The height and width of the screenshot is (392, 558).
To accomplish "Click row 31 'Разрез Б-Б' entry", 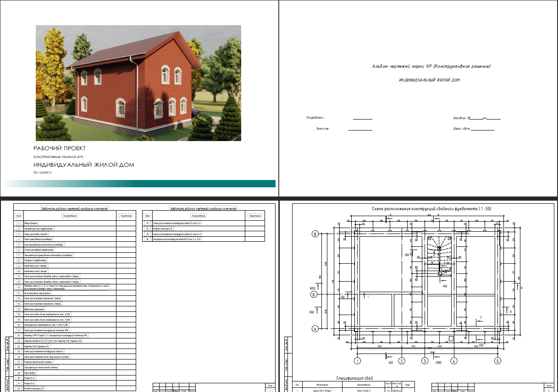I will click(x=75, y=383).
